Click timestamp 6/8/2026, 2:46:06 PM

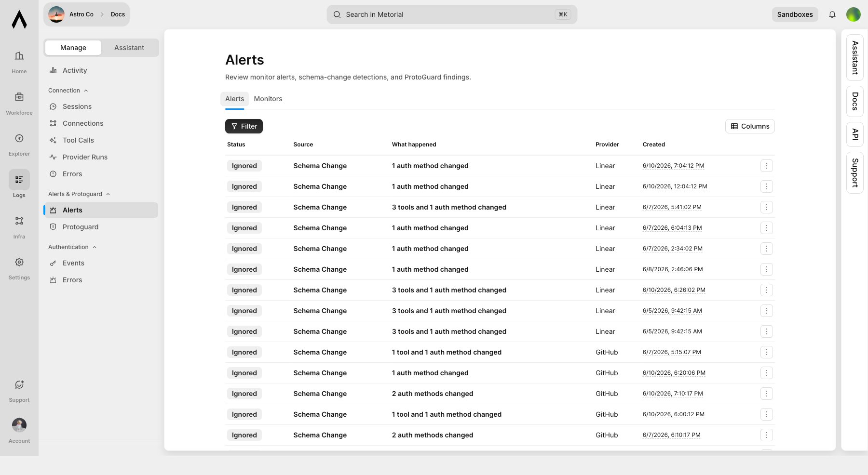(673, 269)
